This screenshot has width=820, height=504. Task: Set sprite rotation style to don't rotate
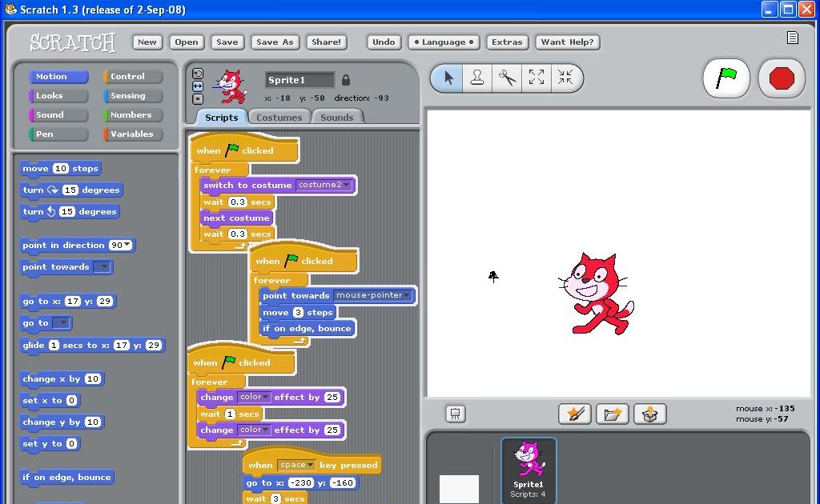[197, 98]
